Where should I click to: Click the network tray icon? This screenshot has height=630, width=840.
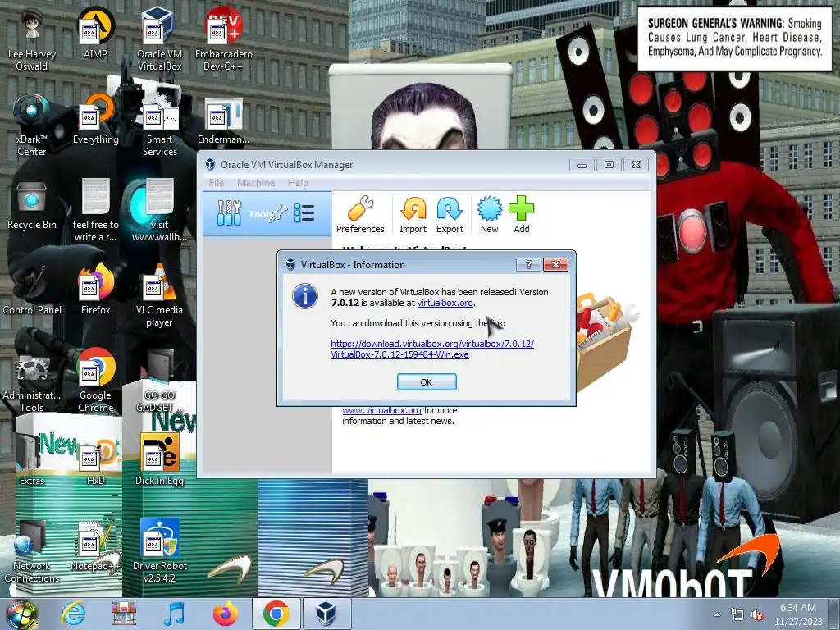point(737,615)
